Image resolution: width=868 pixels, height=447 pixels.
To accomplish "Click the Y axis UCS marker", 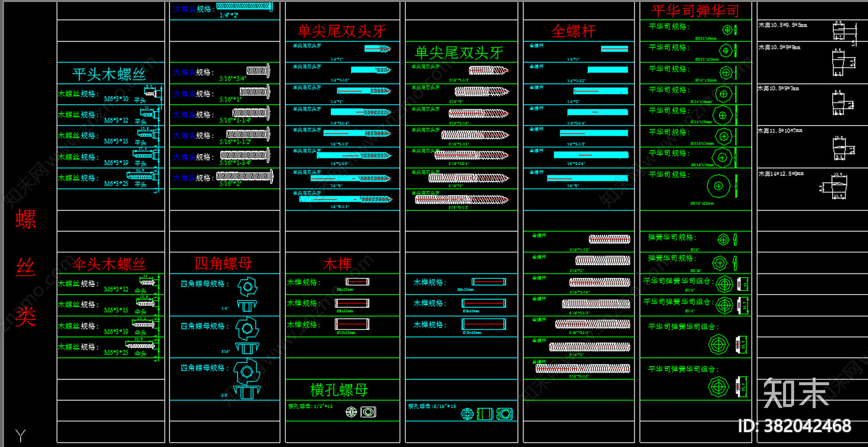I will coord(20,435).
